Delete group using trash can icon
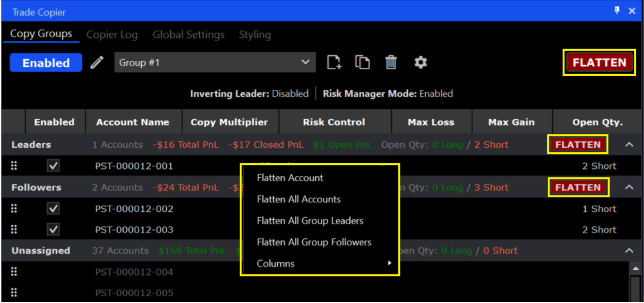This screenshot has width=644, height=303. pyautogui.click(x=391, y=62)
